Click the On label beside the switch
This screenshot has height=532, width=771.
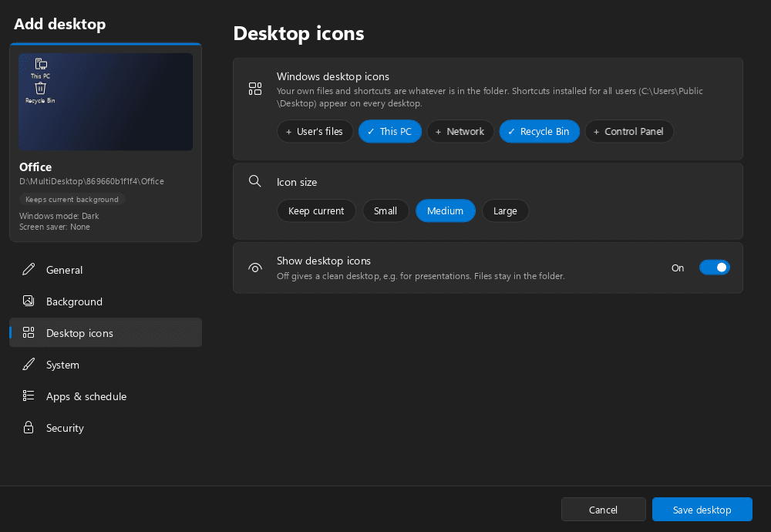click(x=678, y=268)
